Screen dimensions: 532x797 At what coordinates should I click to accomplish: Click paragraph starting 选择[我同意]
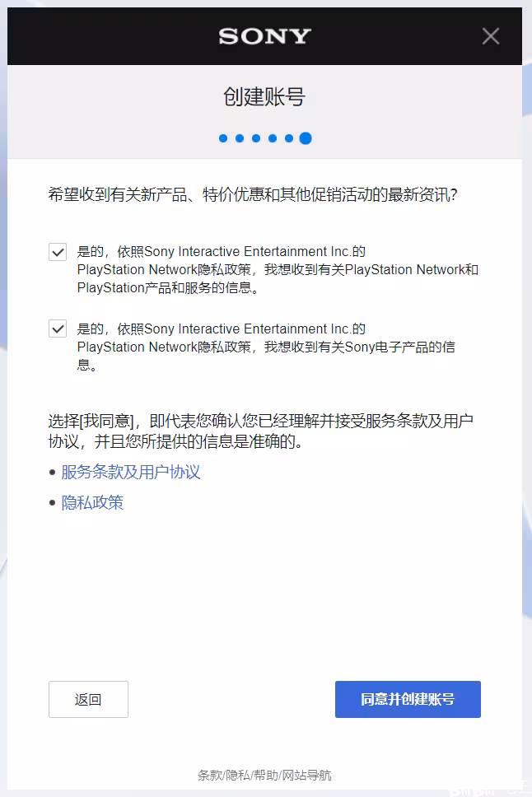click(261, 431)
